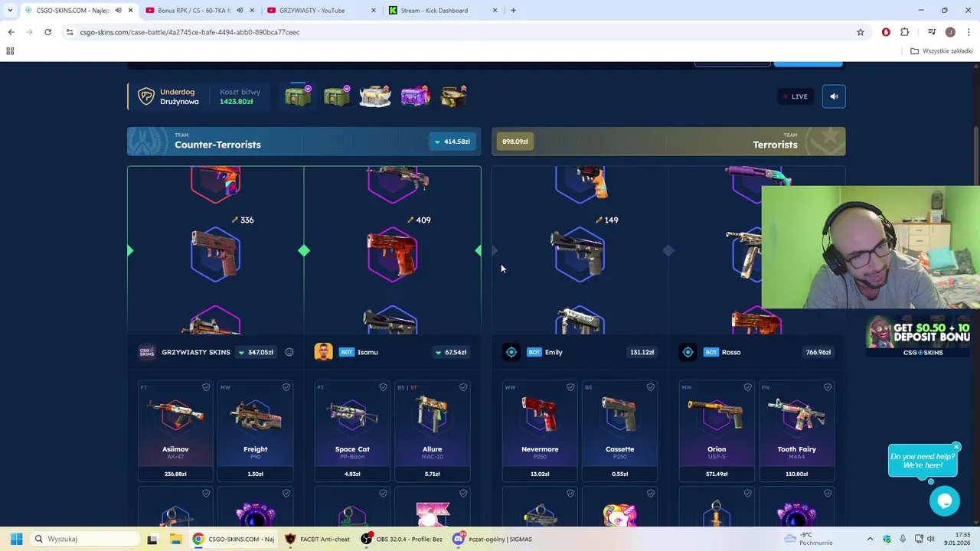Screen dimensions: 980x551
Task: Click emoji smiley next to GRZYWIASTY SKINS
Action: pos(289,352)
